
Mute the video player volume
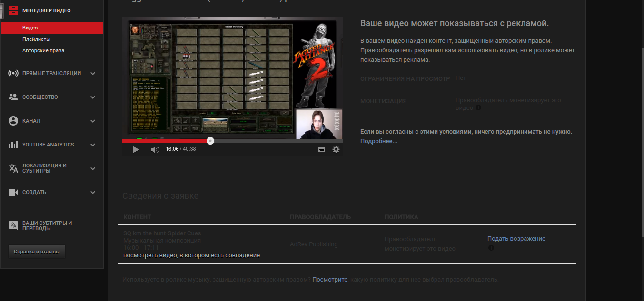pos(154,149)
